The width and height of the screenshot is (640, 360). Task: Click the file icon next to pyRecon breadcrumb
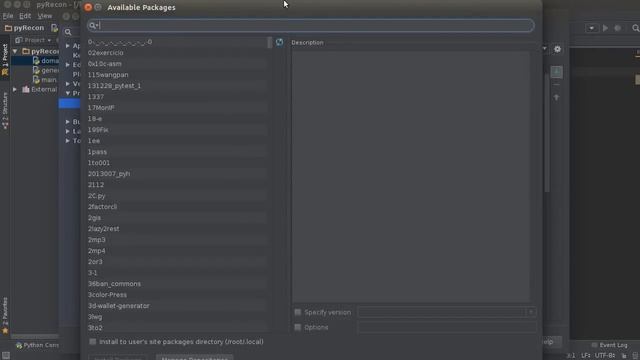pos(54,28)
